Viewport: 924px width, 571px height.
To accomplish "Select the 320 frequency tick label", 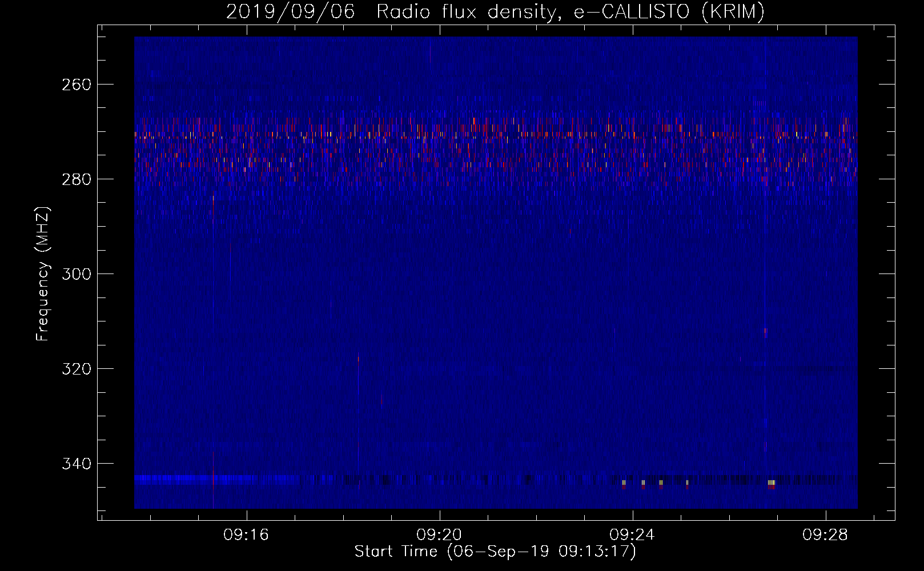I will (x=76, y=369).
